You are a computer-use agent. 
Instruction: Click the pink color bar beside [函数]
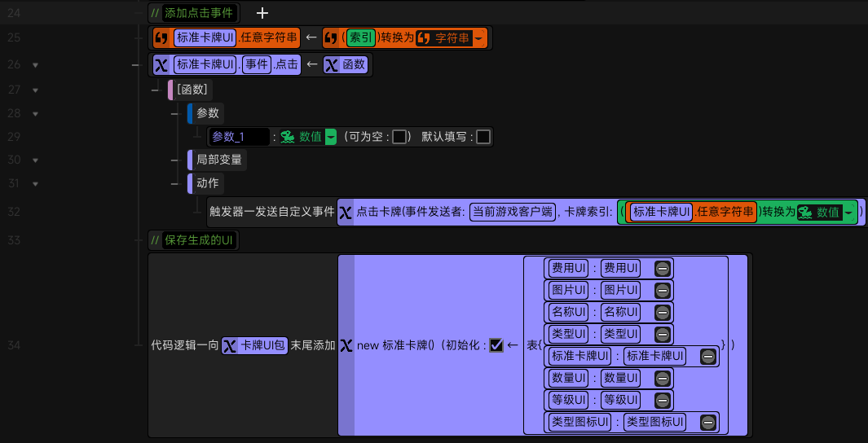[170, 90]
